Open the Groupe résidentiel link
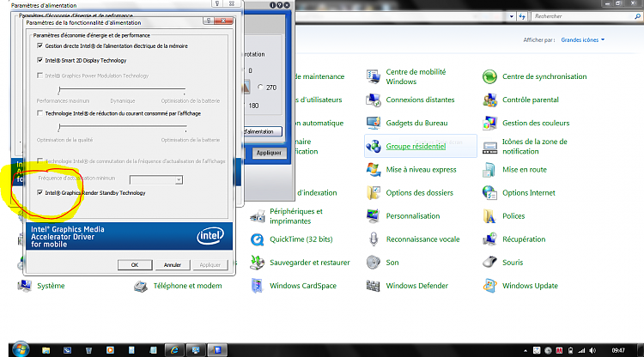Screen dimensions: 644x357 coord(416,147)
